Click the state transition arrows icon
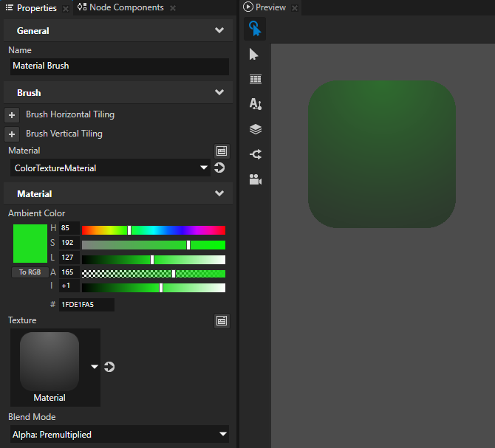This screenshot has width=495, height=448. click(x=256, y=154)
